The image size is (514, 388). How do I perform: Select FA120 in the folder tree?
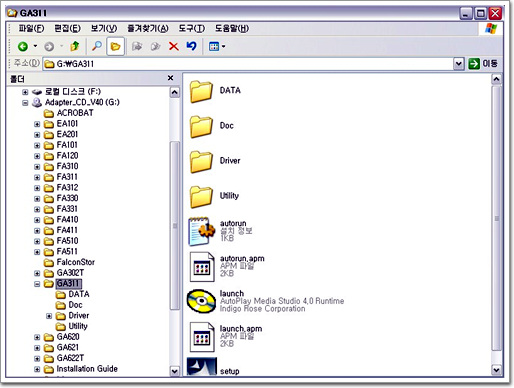pos(61,156)
